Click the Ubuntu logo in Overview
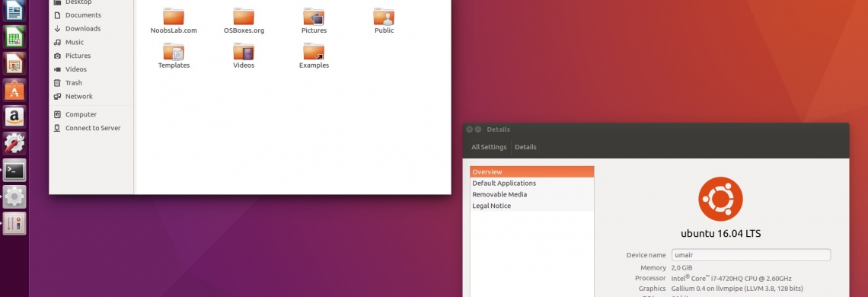 pos(720,199)
